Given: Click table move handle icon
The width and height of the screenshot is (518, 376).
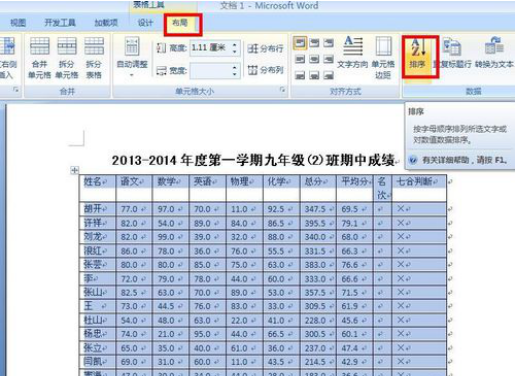Looking at the screenshot, I should point(74,170).
